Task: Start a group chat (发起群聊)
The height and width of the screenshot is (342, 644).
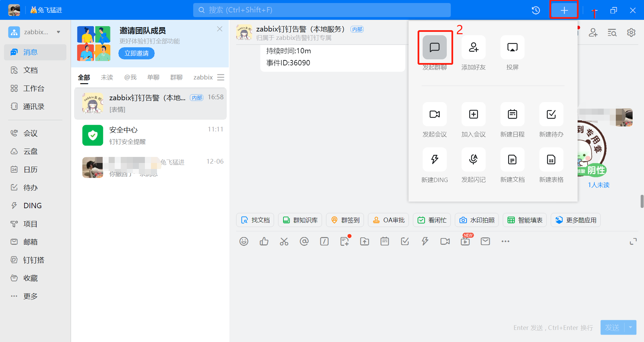Action: click(x=435, y=47)
